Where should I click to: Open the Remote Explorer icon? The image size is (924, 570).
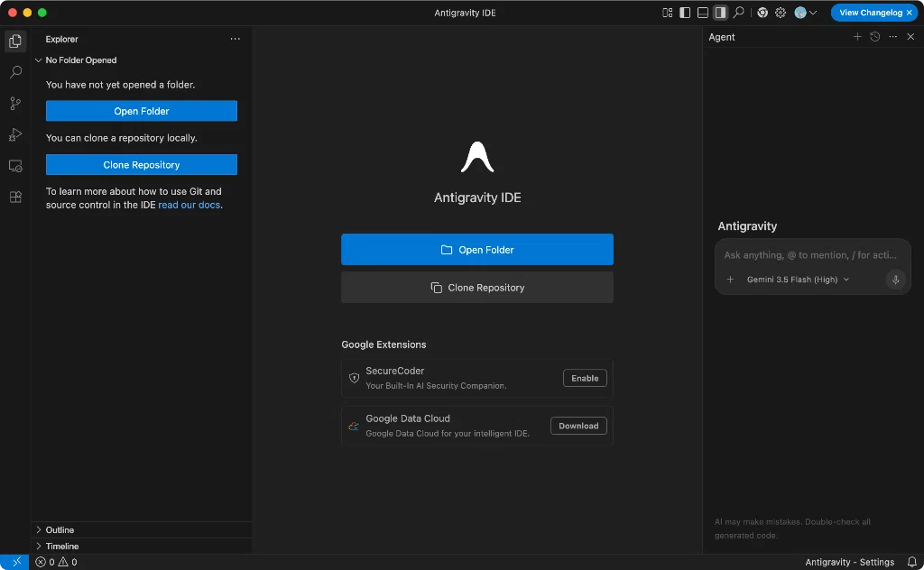16,166
